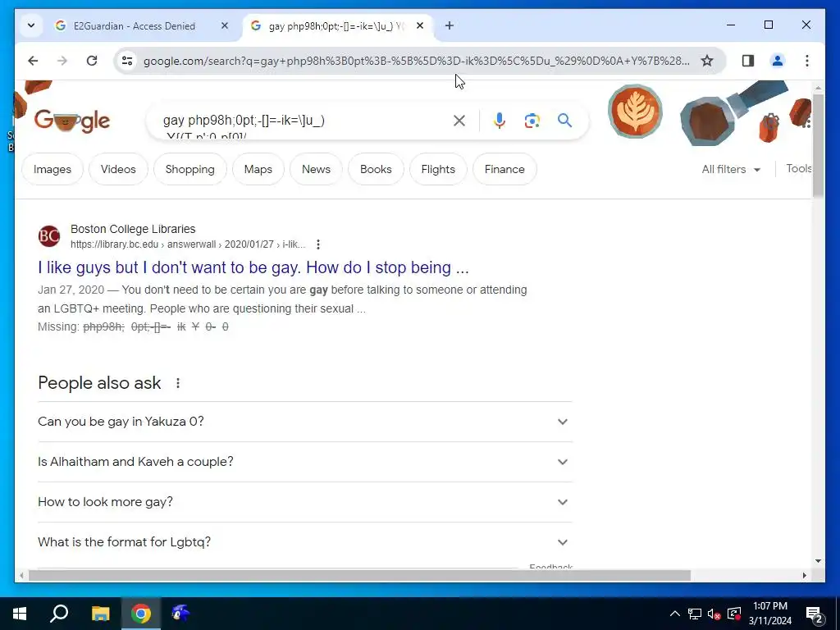Open the Chrome profile avatar
The image size is (840, 630).
[x=778, y=61]
